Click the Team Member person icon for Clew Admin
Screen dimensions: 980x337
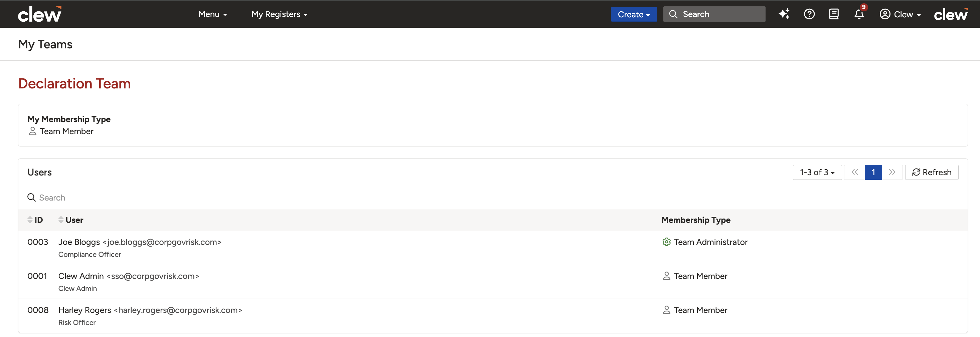(666, 276)
